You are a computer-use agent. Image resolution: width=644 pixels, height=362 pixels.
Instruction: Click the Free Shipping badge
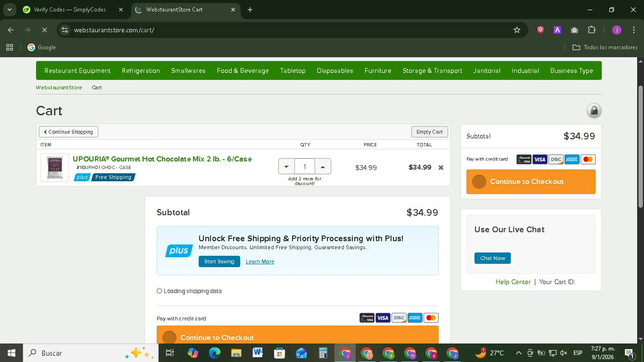tap(113, 177)
